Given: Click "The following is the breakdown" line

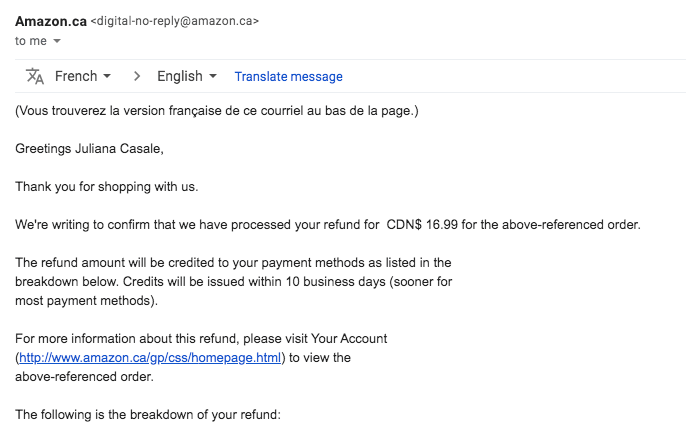Looking at the screenshot, I should click(x=148, y=415).
